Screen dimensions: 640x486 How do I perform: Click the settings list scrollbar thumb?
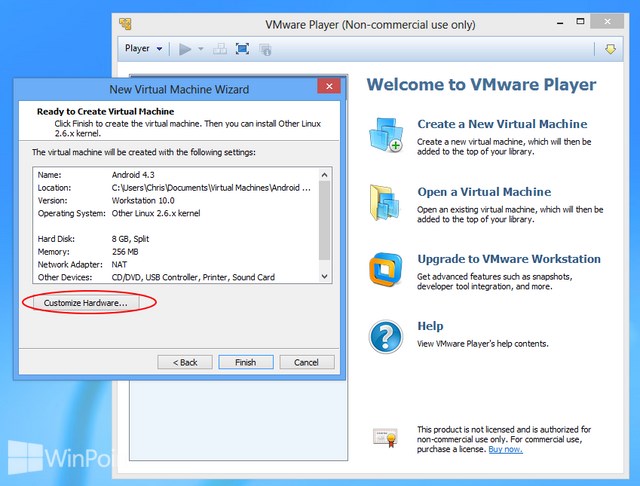pyautogui.click(x=324, y=220)
